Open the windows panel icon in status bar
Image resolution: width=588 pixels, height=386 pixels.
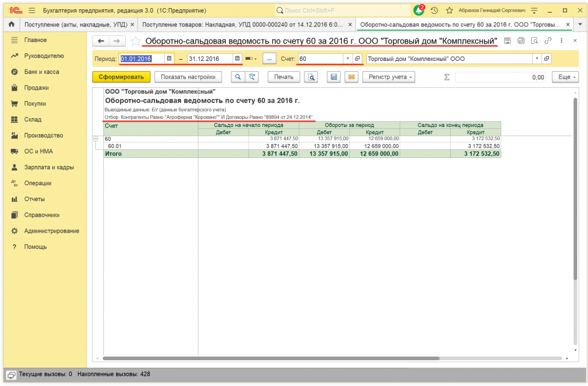click(11, 375)
